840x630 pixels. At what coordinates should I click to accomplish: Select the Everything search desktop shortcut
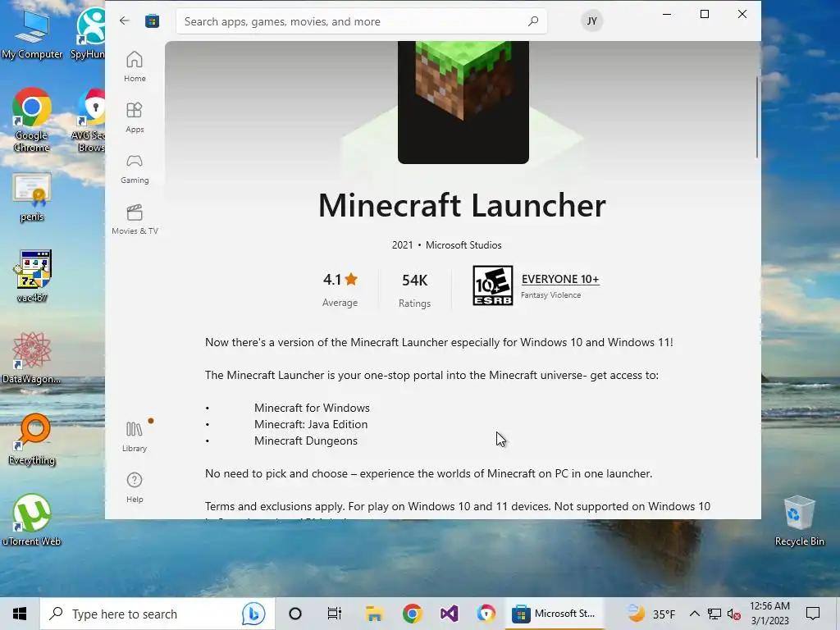point(32,440)
